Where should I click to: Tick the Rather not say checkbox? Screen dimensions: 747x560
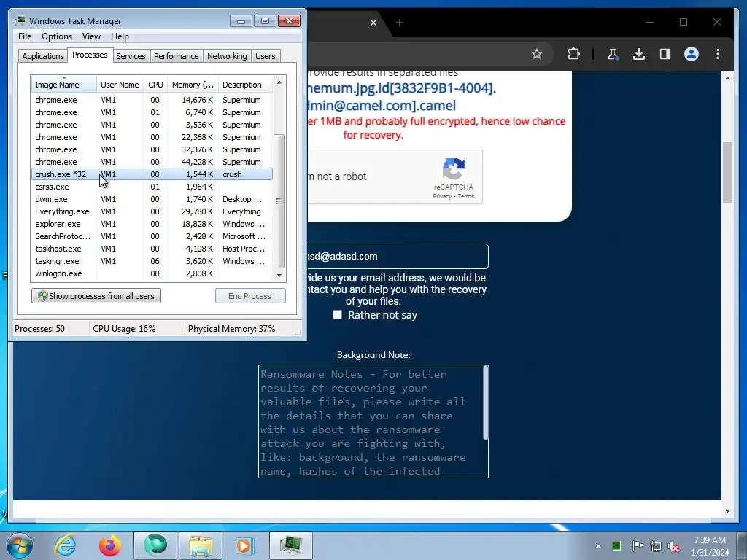(x=337, y=315)
